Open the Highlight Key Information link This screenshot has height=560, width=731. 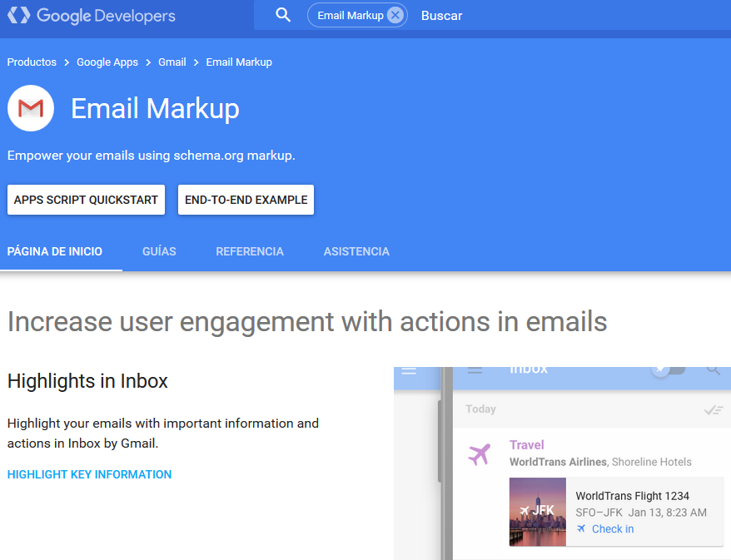pyautogui.click(x=90, y=474)
